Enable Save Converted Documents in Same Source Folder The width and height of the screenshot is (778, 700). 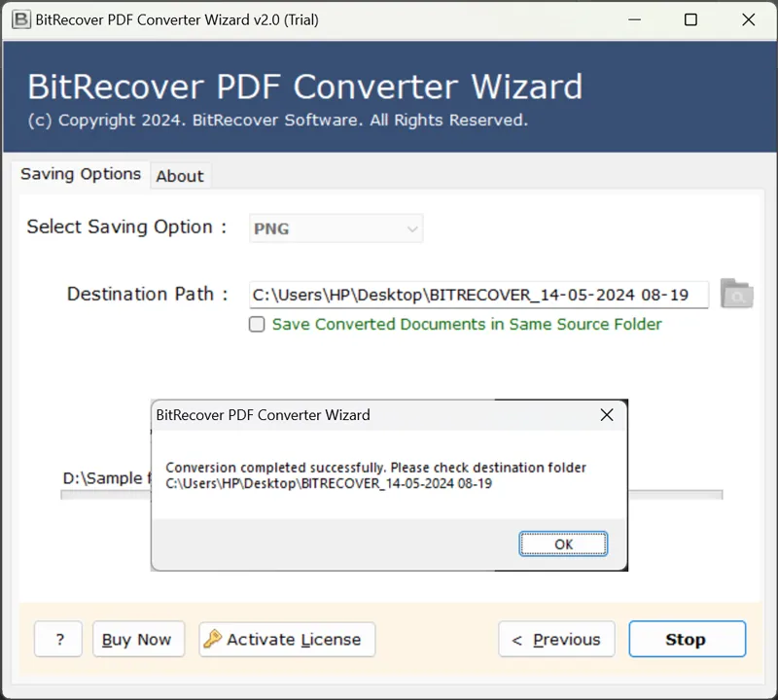(x=258, y=325)
